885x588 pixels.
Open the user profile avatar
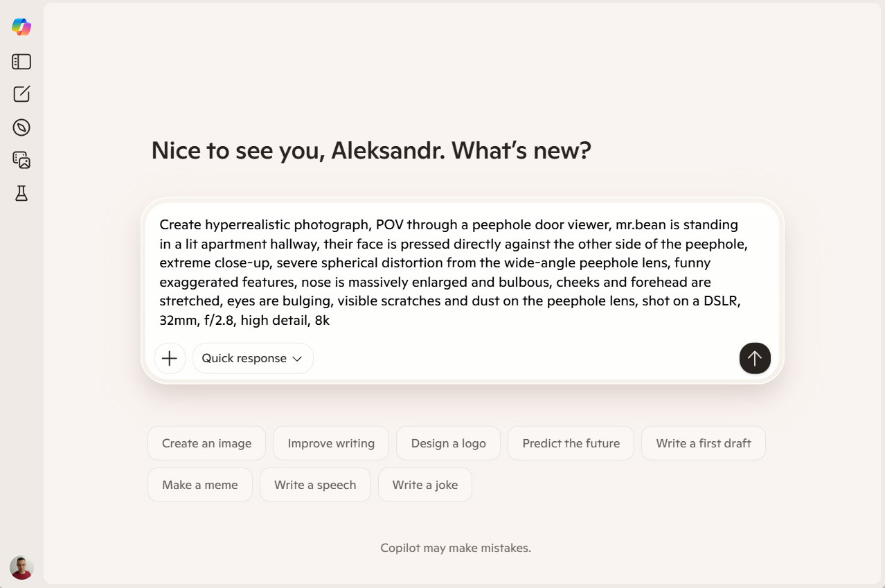click(21, 567)
